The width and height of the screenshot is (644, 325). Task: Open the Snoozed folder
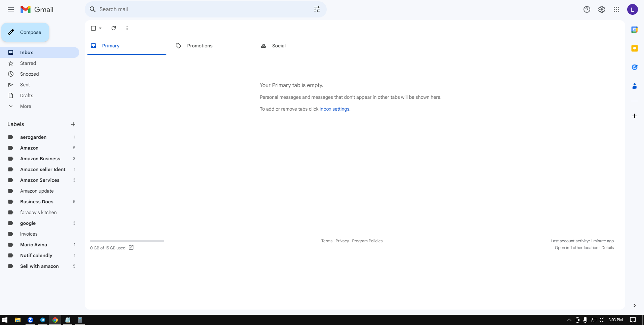pyautogui.click(x=40, y=74)
